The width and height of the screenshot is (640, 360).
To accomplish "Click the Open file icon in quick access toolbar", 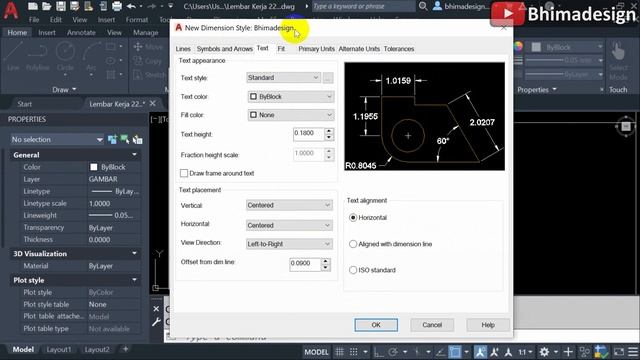I will click(x=47, y=6).
